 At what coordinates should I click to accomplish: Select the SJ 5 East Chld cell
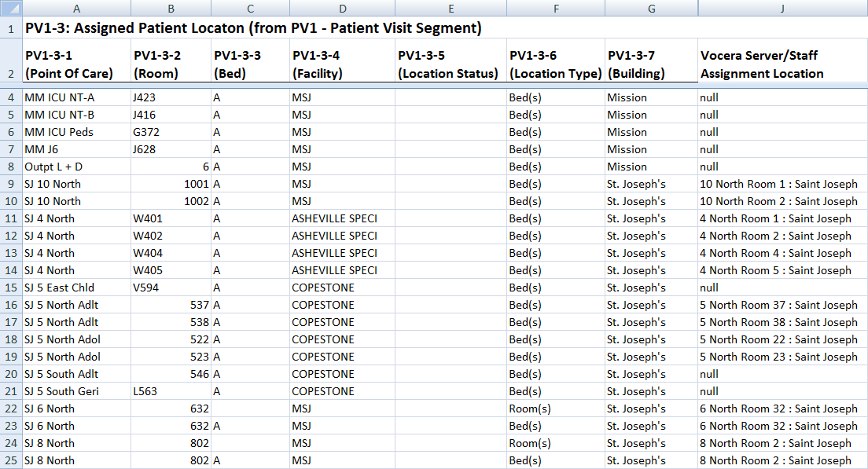click(76, 288)
